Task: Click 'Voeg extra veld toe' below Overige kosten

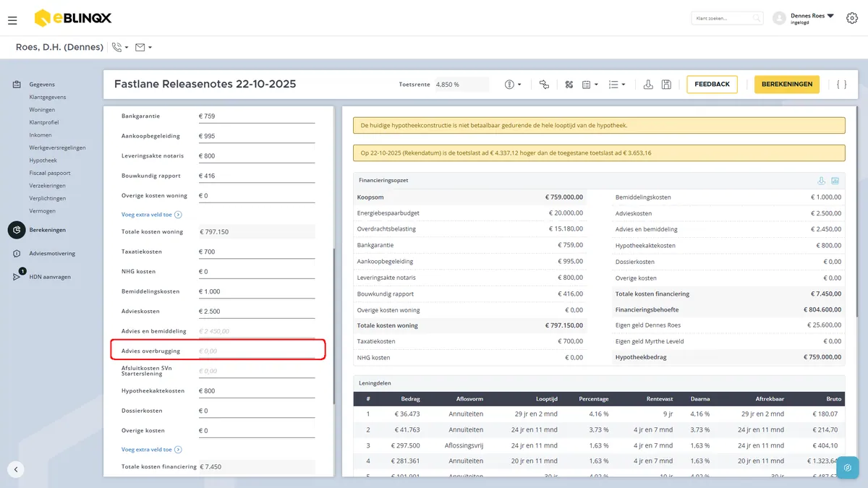Action: pos(151,450)
